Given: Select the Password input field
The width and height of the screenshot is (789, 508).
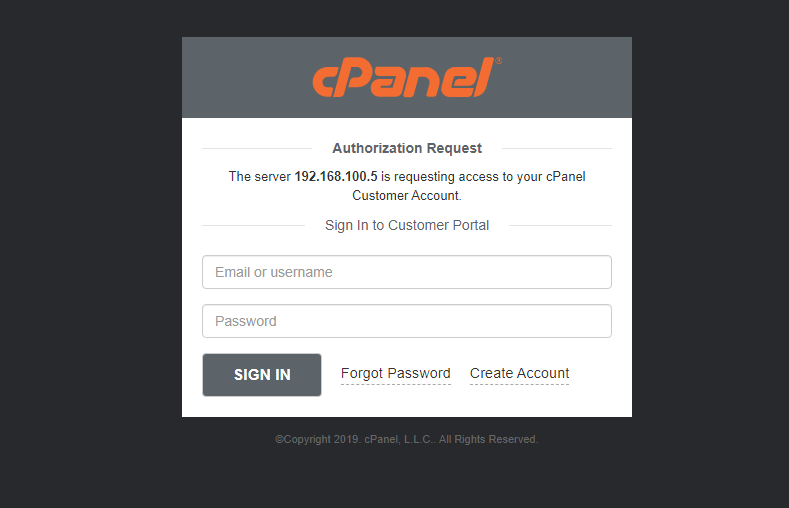Looking at the screenshot, I should pyautogui.click(x=406, y=321).
